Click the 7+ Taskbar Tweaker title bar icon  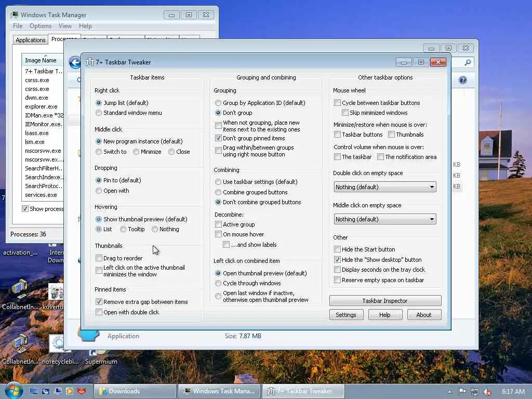89,62
